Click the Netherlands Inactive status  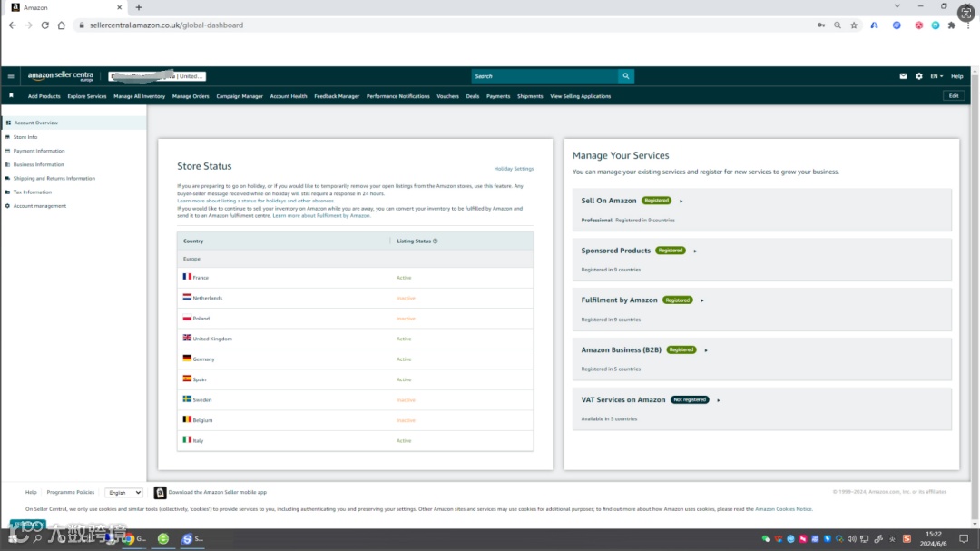click(x=406, y=299)
